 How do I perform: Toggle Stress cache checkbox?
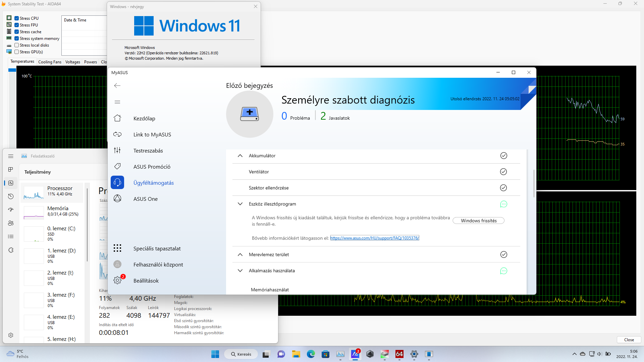[16, 32]
